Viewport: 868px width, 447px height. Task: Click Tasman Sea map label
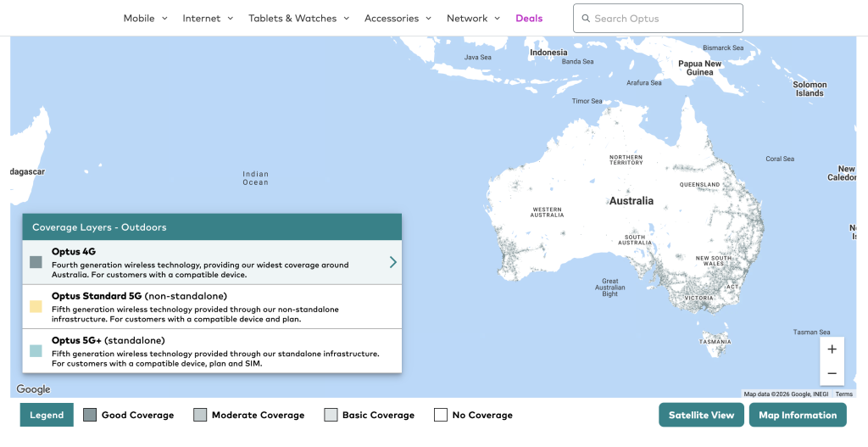click(811, 332)
